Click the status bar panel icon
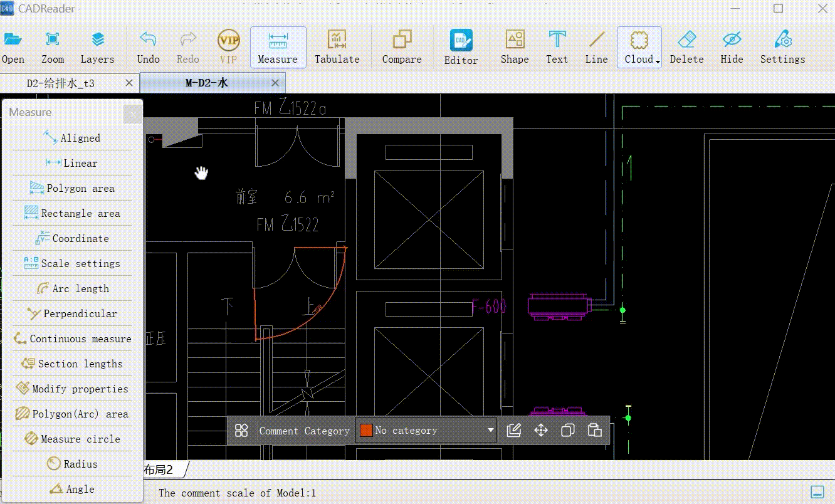The width and height of the screenshot is (835, 504). (x=817, y=491)
